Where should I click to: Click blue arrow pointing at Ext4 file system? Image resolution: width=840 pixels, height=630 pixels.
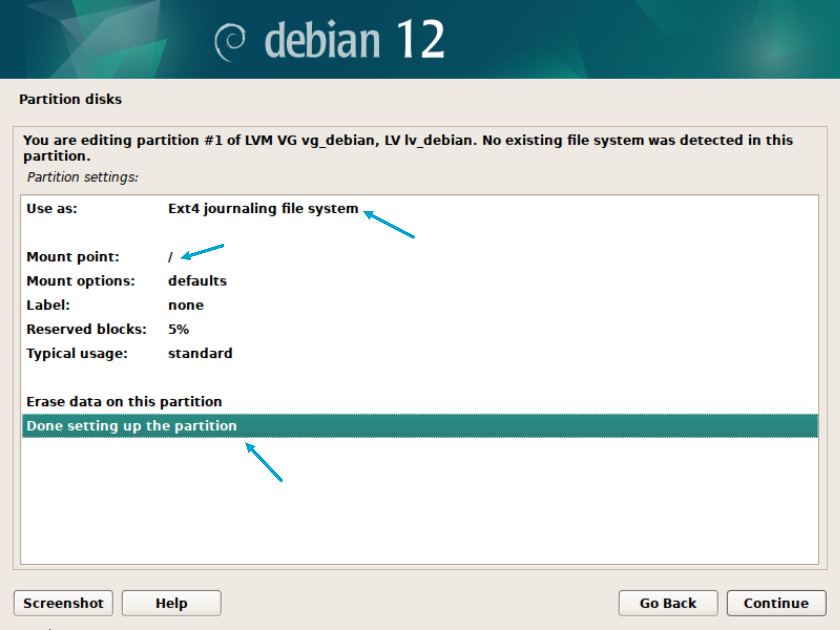point(389,225)
